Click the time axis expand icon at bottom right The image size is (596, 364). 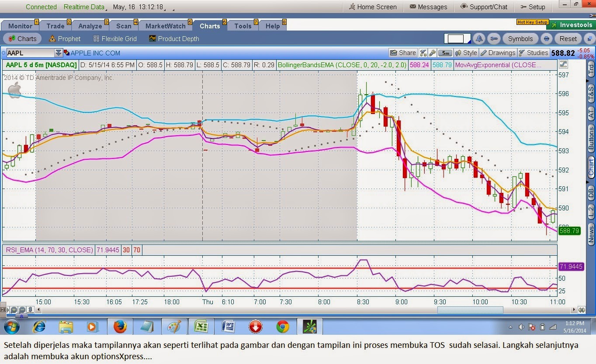[582, 310]
